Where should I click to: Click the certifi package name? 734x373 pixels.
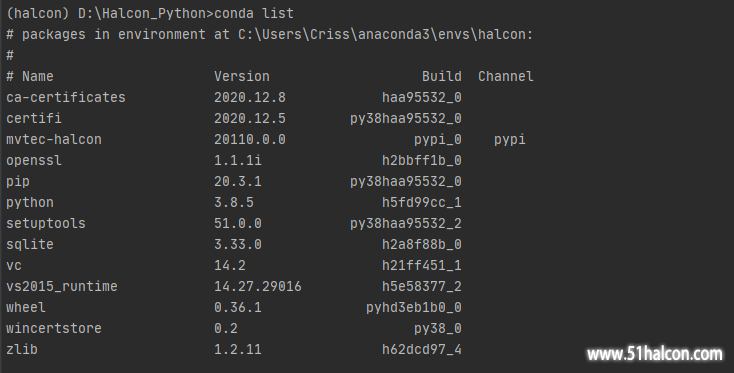pos(34,118)
